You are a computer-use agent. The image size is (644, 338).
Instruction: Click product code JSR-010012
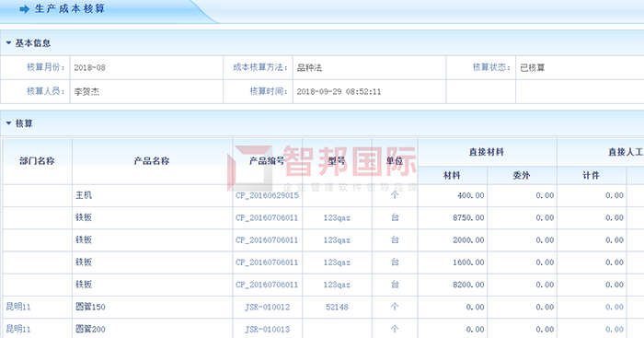pos(268,308)
